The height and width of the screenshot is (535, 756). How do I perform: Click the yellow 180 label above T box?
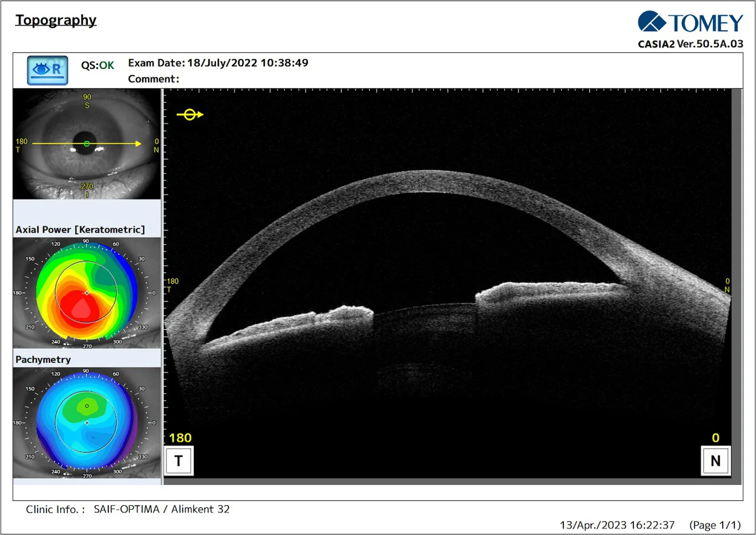pyautogui.click(x=180, y=438)
